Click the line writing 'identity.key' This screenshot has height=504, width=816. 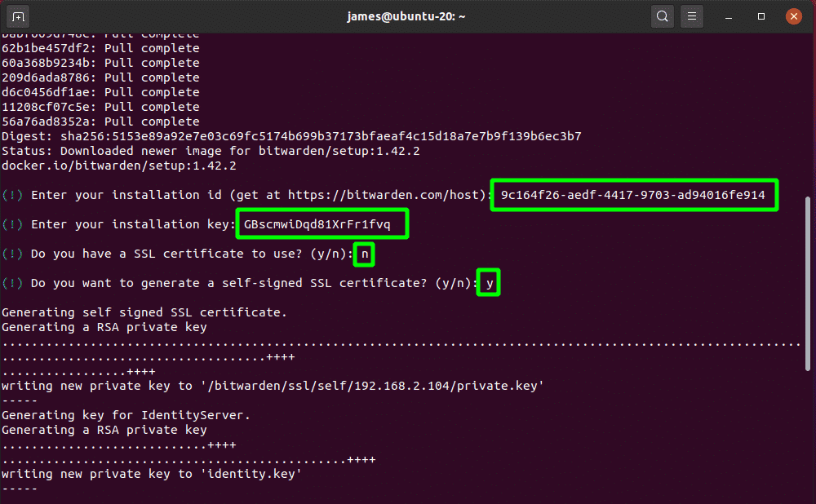pyautogui.click(x=152, y=474)
